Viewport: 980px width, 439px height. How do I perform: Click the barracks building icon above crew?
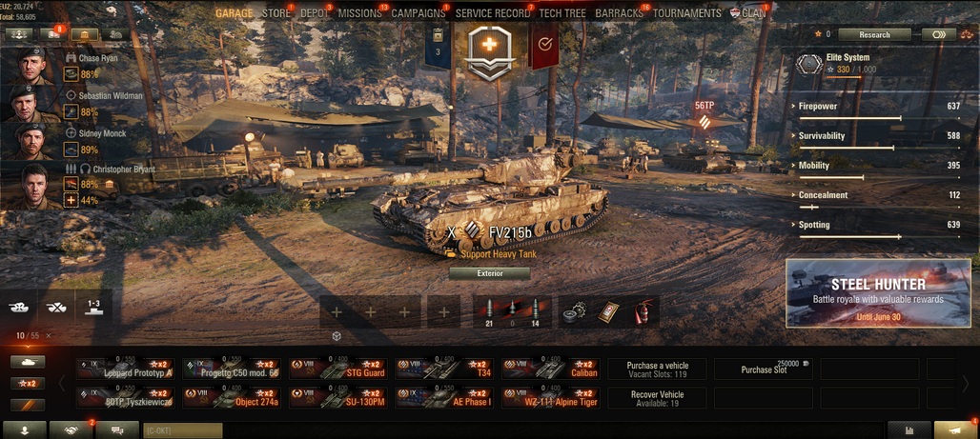[85, 35]
